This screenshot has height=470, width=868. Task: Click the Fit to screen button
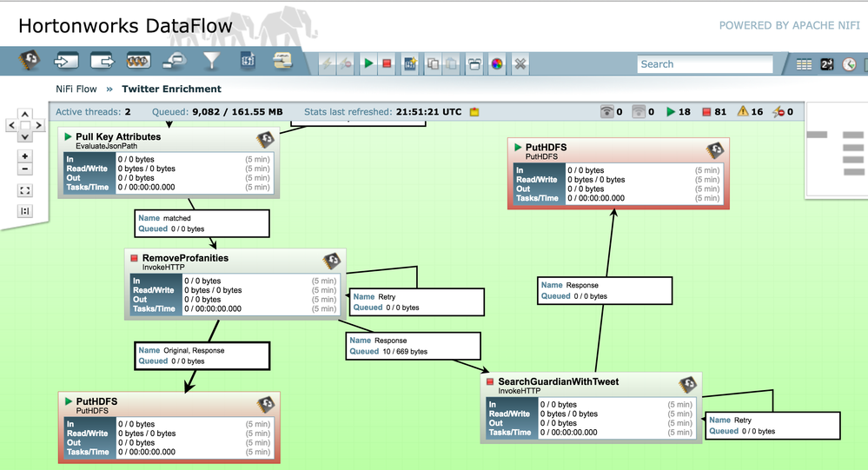pyautogui.click(x=24, y=190)
